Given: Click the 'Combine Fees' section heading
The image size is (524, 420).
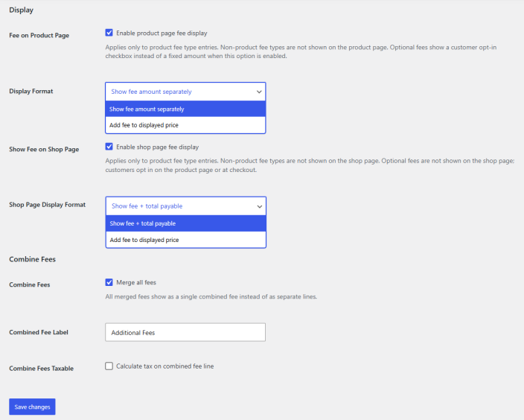Looking at the screenshot, I should point(33,259).
